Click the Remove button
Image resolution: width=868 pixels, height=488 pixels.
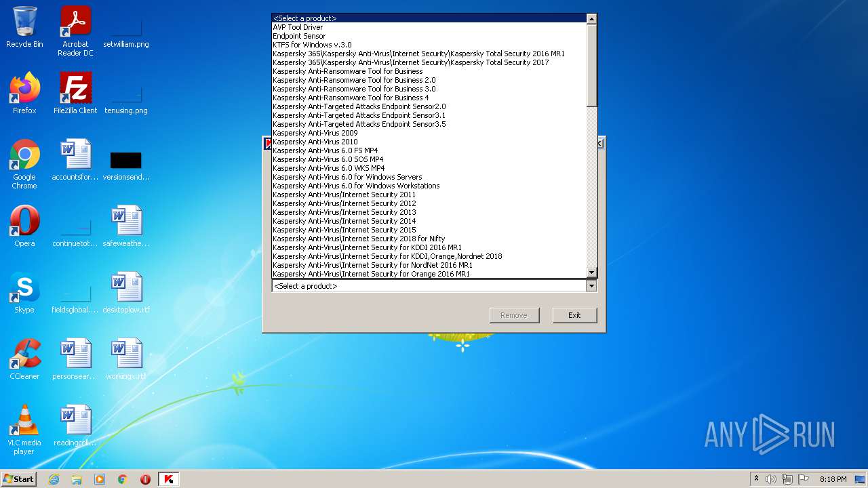pos(514,315)
